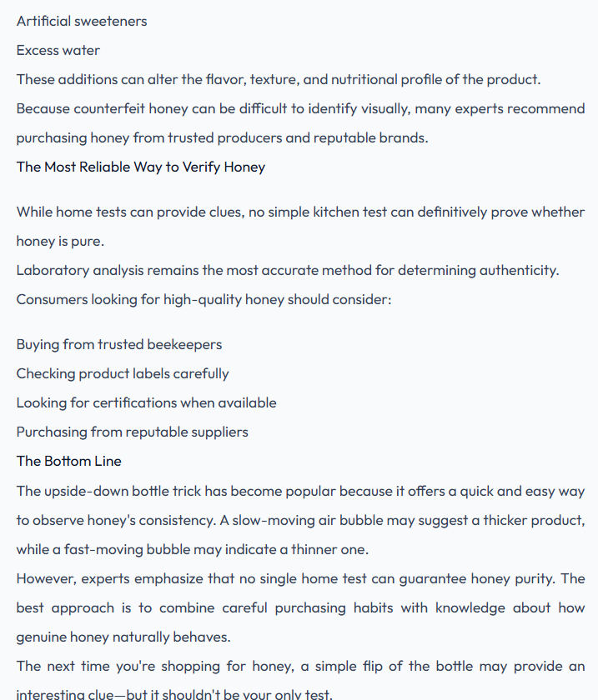Click 'Looking for certifications when available' item

coord(147,402)
